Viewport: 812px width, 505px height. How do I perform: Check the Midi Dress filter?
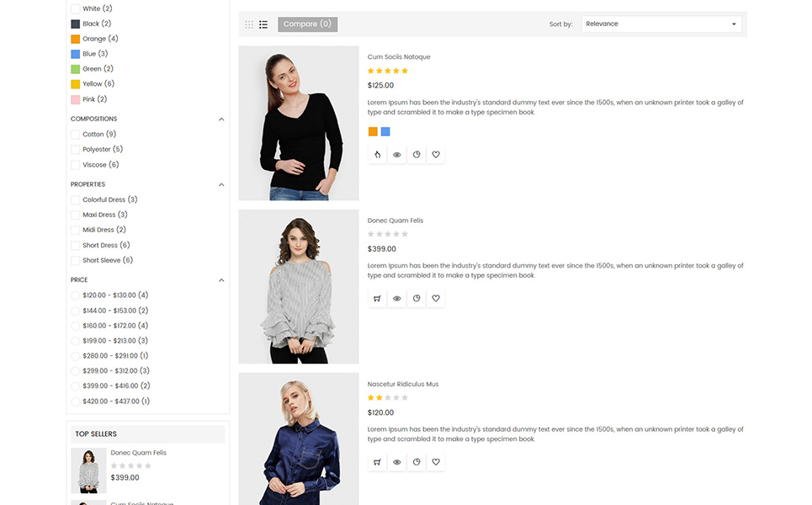[75, 230]
